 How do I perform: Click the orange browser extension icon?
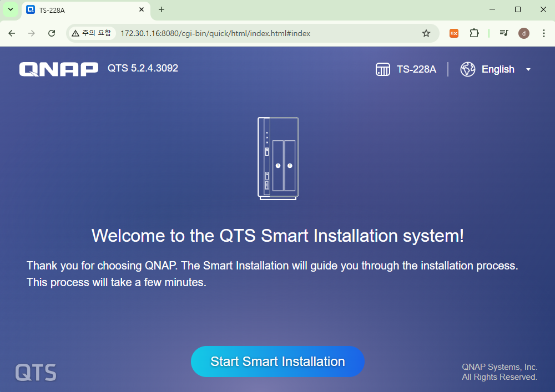click(x=454, y=33)
